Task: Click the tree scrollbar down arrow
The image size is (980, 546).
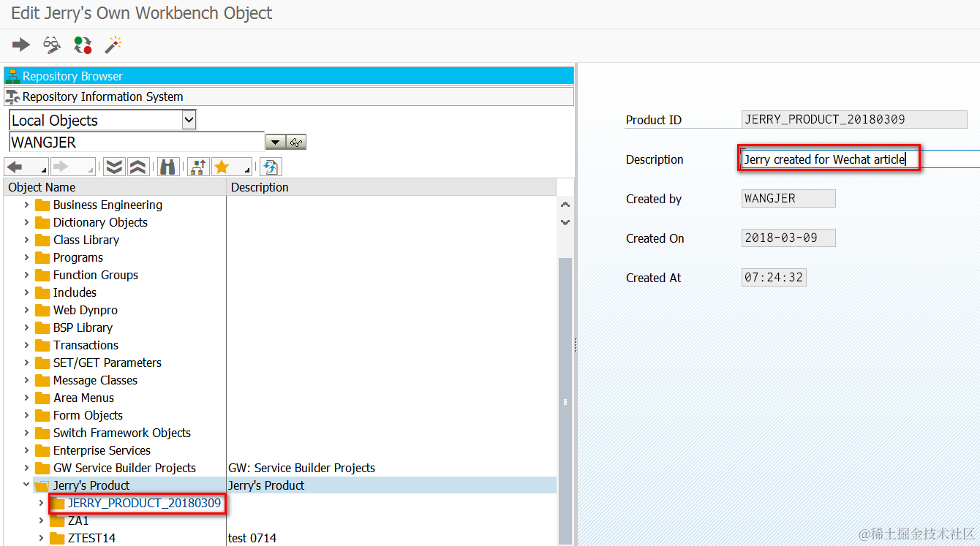Action: pyautogui.click(x=565, y=221)
